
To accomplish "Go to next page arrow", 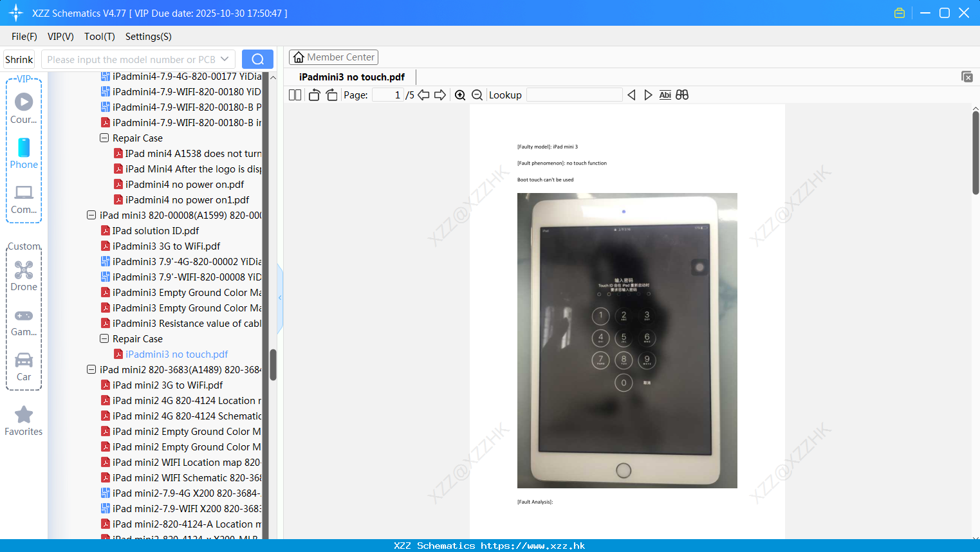I will click(x=440, y=95).
